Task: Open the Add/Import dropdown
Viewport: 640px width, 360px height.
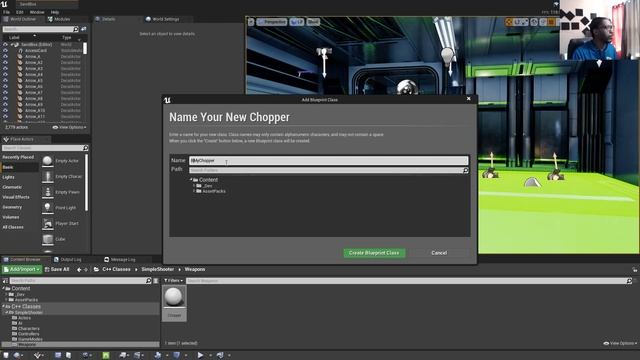Action: click(x=22, y=269)
